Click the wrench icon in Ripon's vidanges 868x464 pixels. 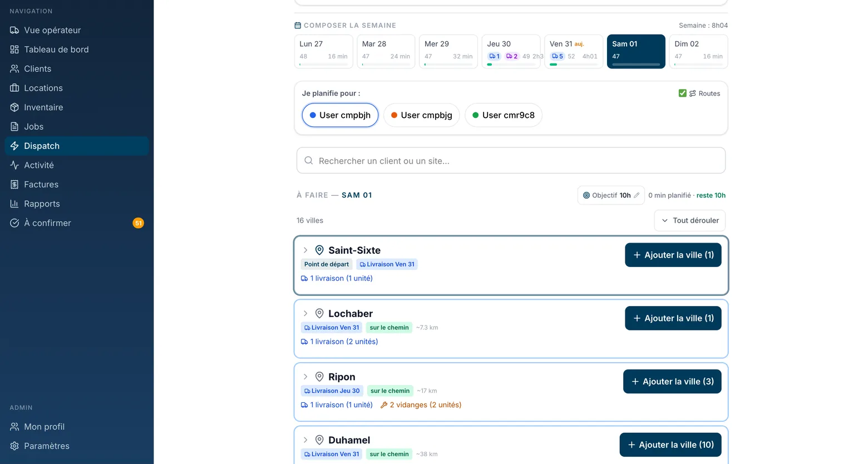pos(384,405)
